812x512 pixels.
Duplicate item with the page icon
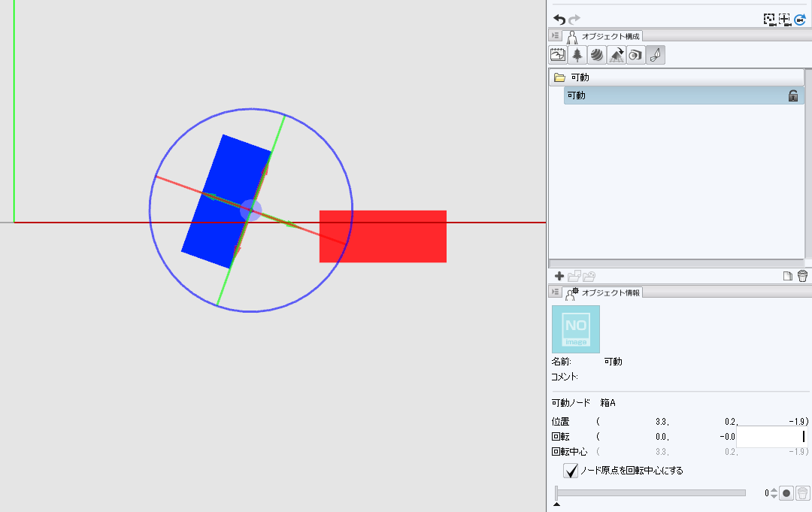click(788, 276)
